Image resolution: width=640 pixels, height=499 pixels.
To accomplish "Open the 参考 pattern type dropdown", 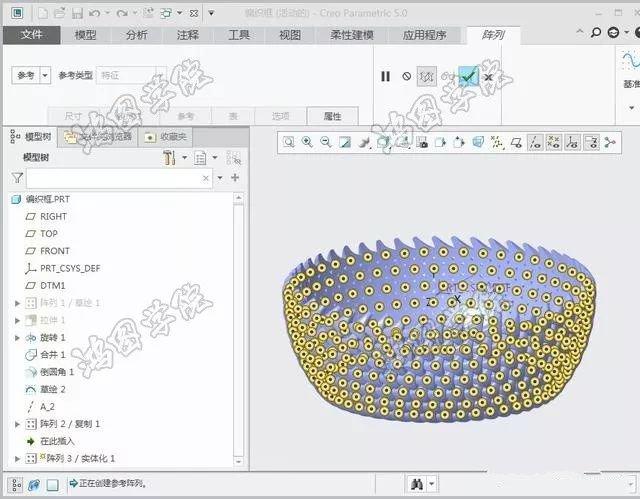I will click(44, 76).
